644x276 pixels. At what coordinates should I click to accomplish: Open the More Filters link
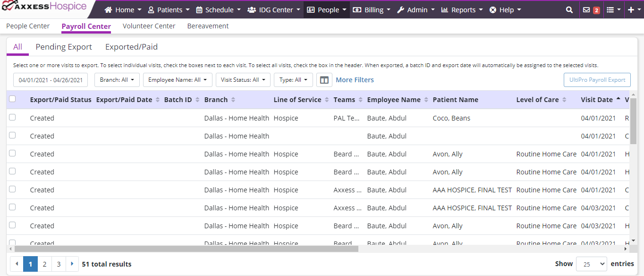click(x=355, y=80)
